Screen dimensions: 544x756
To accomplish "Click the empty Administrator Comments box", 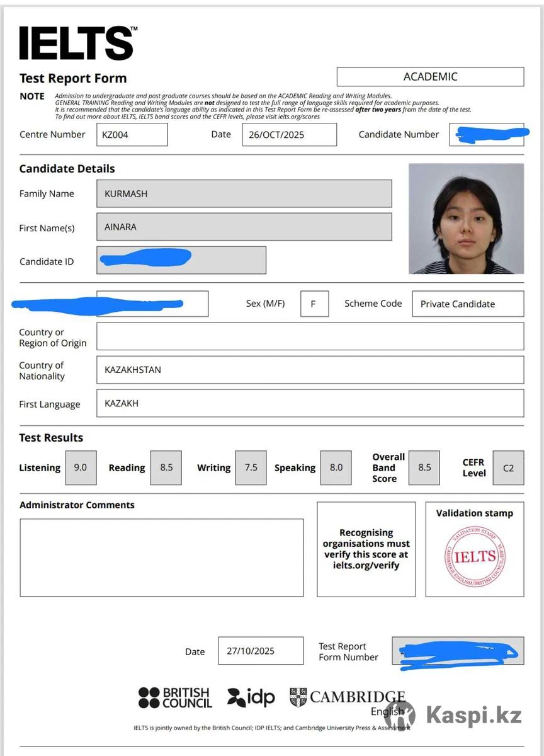I will [x=161, y=558].
